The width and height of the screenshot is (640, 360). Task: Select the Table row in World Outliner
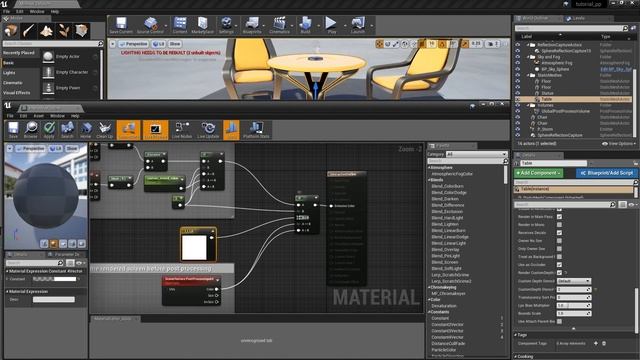[x=573, y=99]
